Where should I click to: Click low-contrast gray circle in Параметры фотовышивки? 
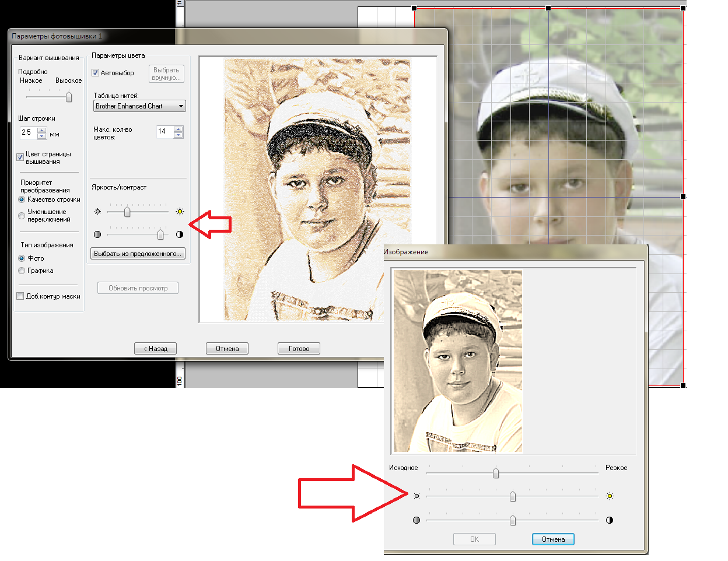tap(97, 234)
